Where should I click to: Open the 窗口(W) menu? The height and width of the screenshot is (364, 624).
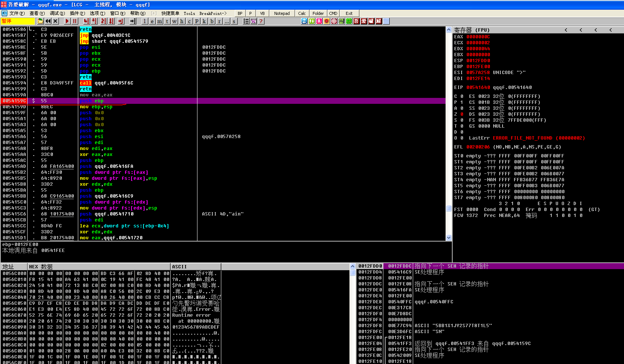117,13
